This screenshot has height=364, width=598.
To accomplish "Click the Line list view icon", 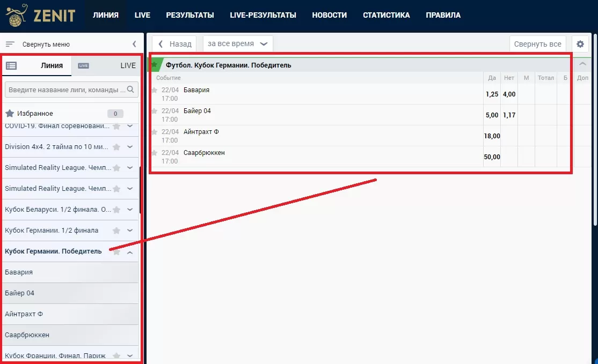I will click(11, 66).
